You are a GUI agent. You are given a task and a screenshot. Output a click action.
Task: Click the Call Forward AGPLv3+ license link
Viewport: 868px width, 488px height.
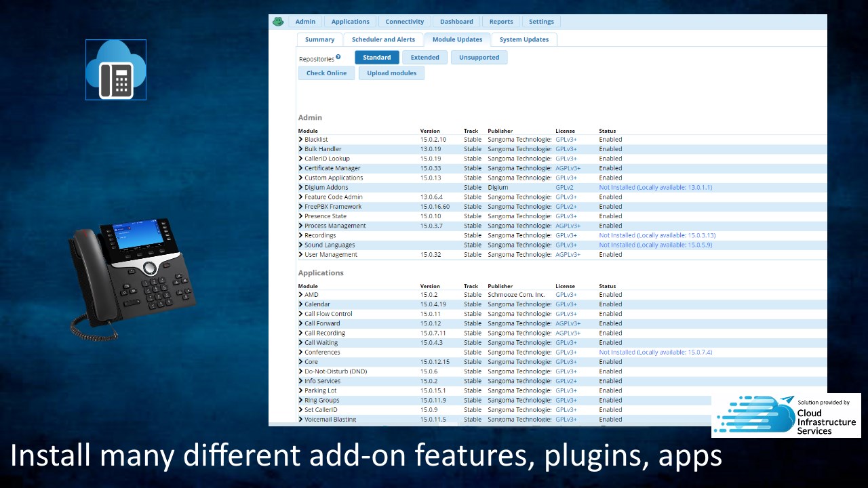[x=568, y=323]
